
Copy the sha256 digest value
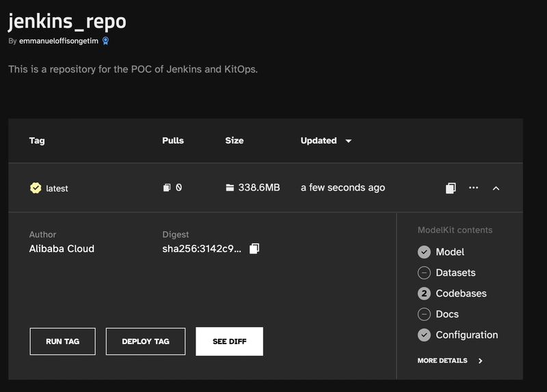254,249
